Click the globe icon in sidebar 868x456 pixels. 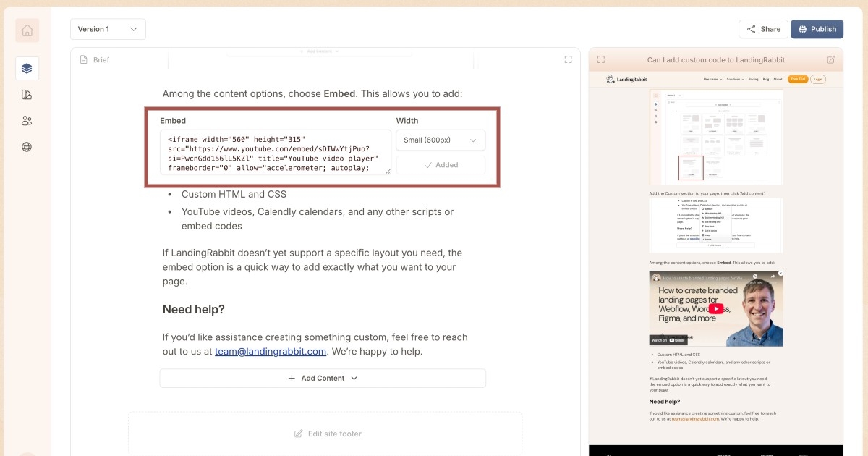(x=27, y=147)
